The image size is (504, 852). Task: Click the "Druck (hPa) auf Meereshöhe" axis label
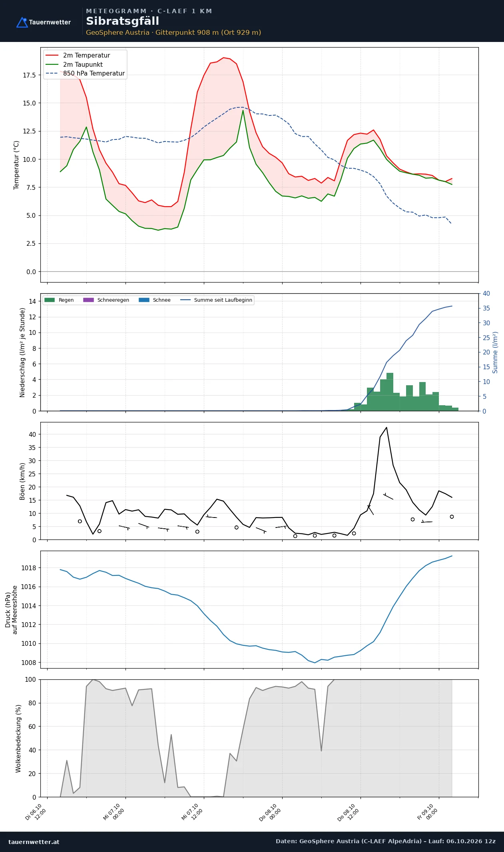11,610
